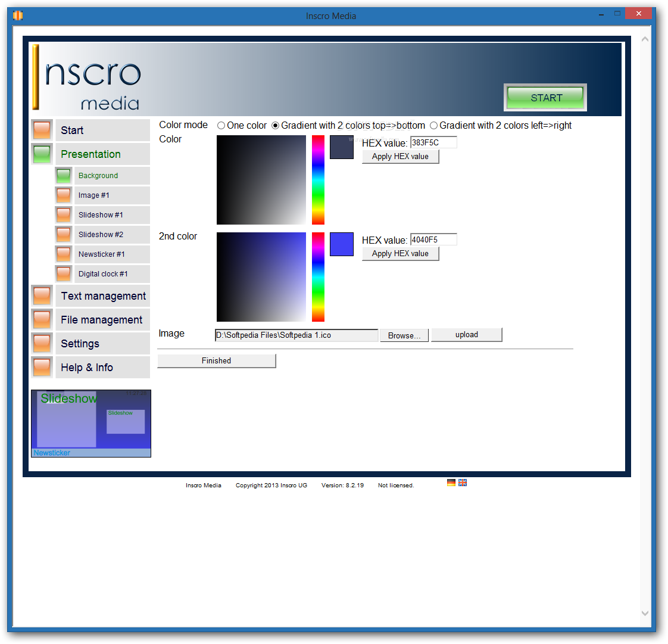Open Help & Info

pos(102,368)
